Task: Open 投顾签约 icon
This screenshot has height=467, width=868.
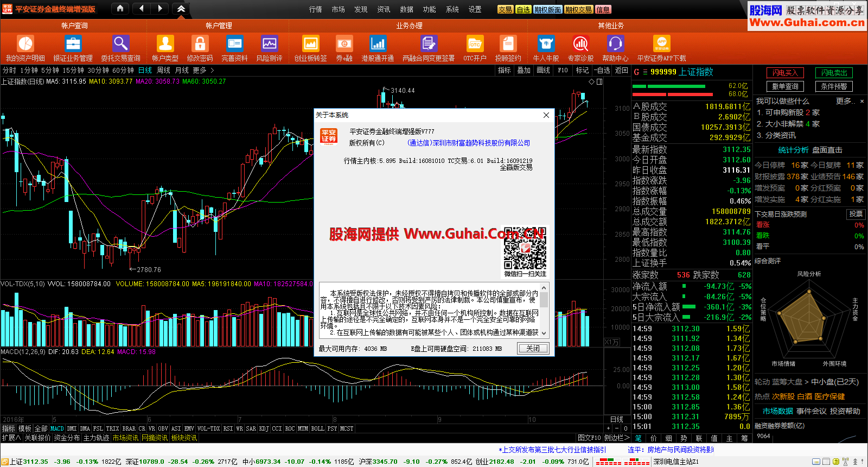Action: pyautogui.click(x=508, y=43)
